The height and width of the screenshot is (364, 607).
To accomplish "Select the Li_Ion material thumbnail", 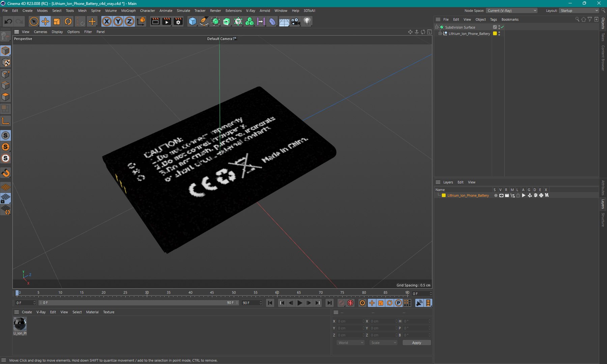I will [x=20, y=324].
